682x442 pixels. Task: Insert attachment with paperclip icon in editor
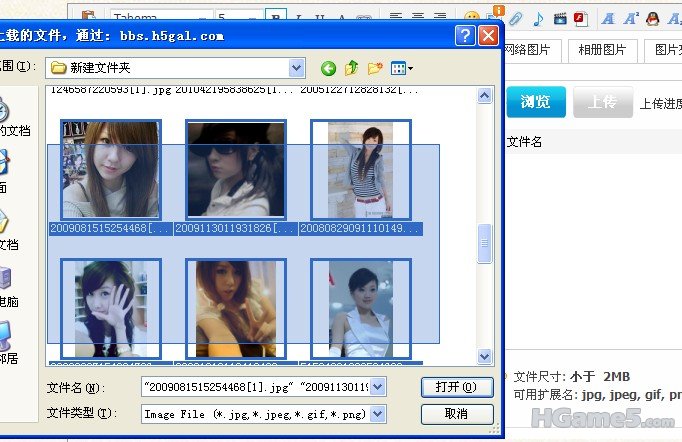(515, 19)
